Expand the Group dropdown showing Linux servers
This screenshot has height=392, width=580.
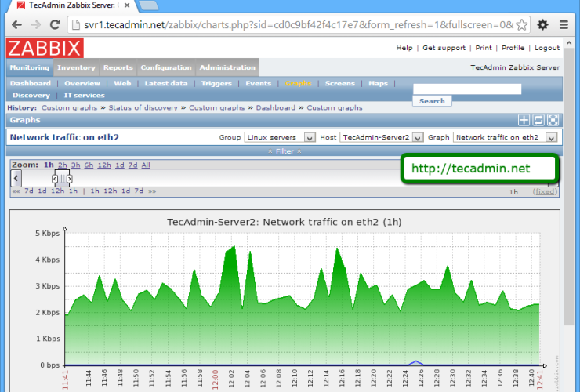(280, 137)
